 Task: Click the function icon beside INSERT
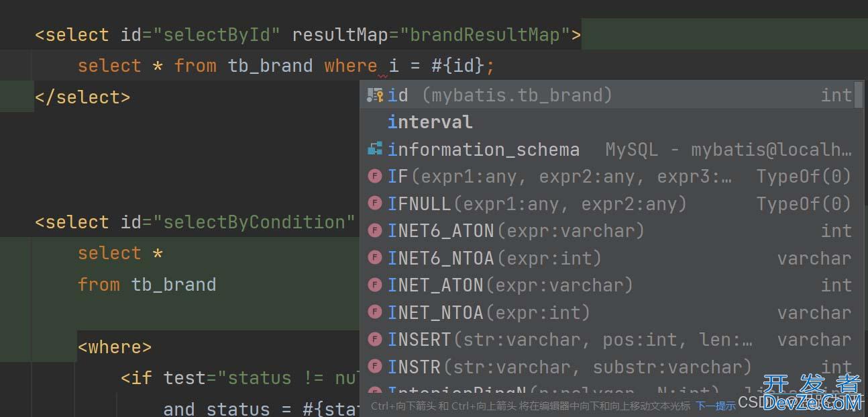point(375,340)
